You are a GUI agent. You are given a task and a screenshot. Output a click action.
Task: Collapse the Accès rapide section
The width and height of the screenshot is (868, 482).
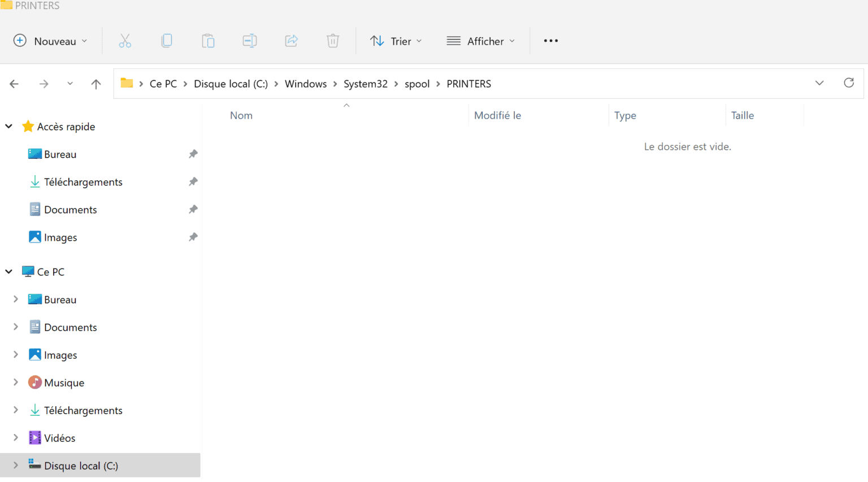pyautogui.click(x=9, y=126)
